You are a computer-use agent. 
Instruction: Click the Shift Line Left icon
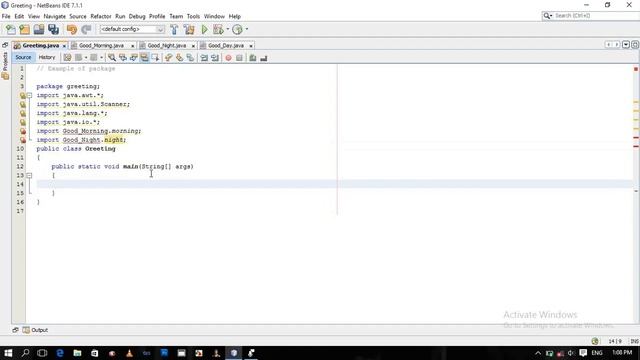click(x=204, y=58)
